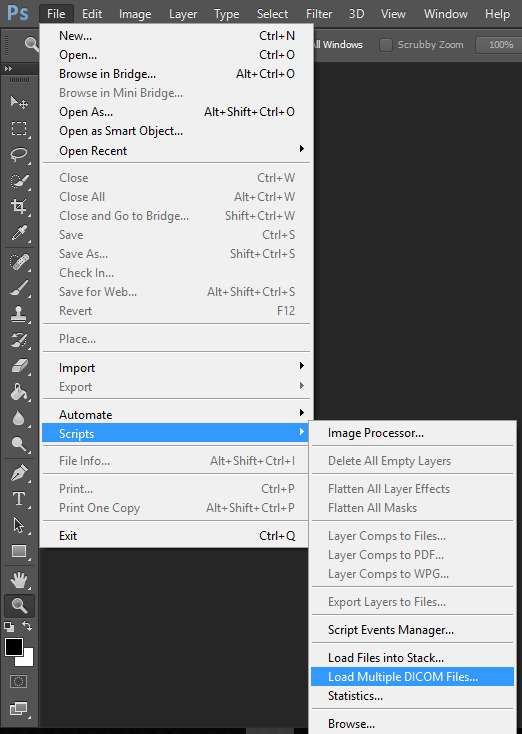Open the foreground color swatch

coord(14,647)
